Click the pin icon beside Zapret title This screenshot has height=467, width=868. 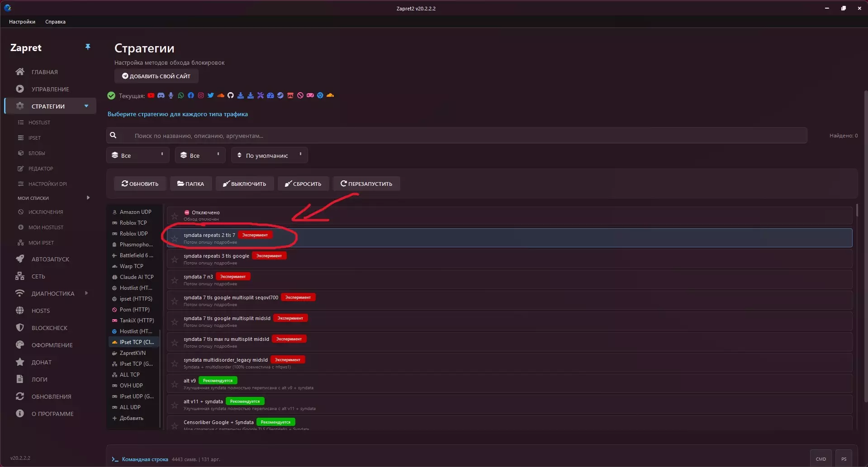[x=88, y=47]
